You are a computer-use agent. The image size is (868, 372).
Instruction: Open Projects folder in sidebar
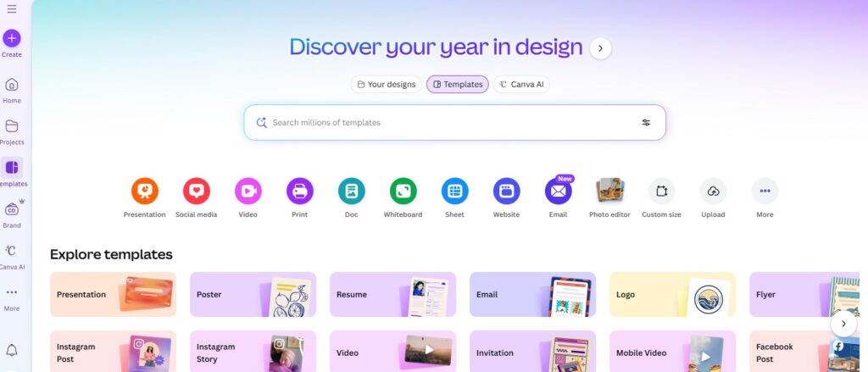tap(12, 131)
